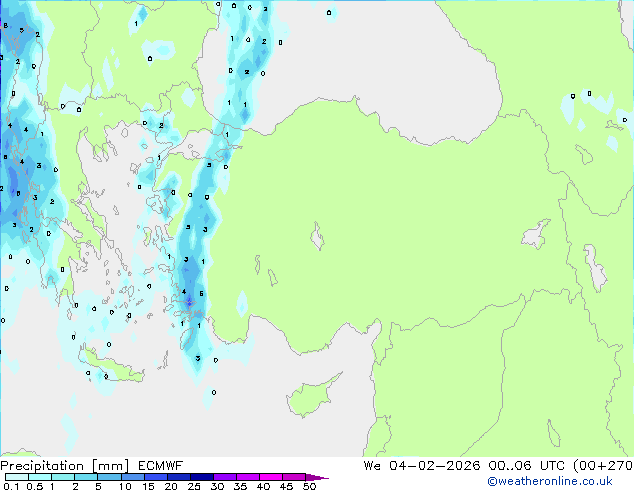Select the 5–10 mm legend color box
This screenshot has width=634, height=490.
(x=109, y=477)
